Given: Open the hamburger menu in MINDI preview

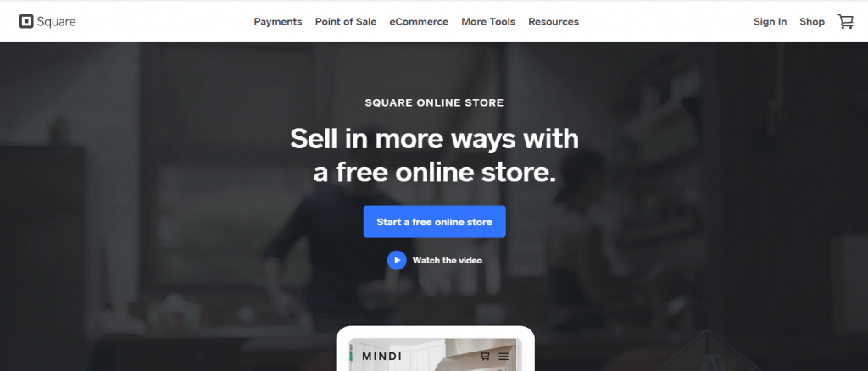Looking at the screenshot, I should [x=504, y=357].
